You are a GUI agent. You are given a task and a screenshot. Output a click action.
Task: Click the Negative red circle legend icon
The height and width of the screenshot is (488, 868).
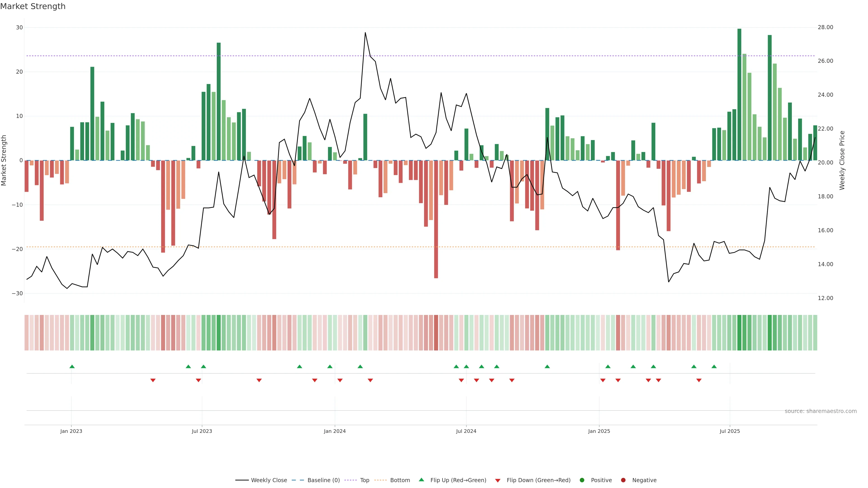pyautogui.click(x=623, y=480)
